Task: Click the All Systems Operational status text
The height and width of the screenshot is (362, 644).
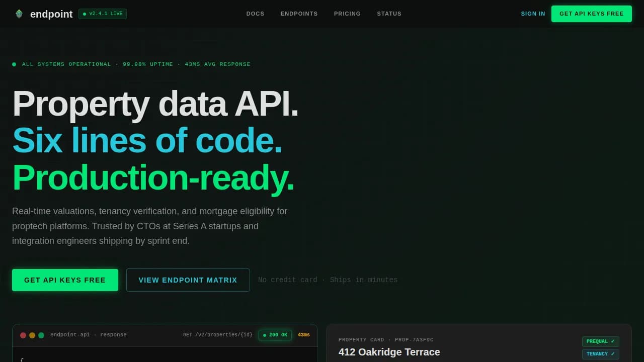Action: (136, 64)
